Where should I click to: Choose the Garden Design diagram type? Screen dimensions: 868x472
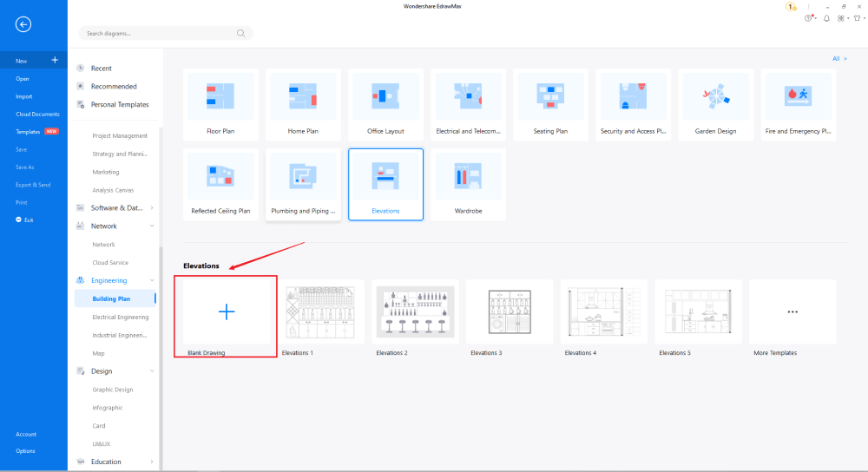tap(715, 105)
